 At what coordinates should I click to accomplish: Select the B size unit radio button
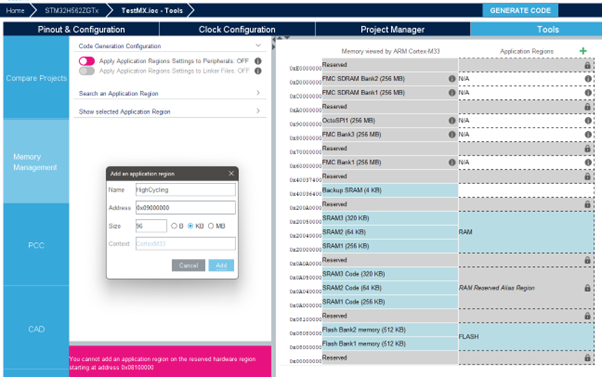(x=174, y=226)
